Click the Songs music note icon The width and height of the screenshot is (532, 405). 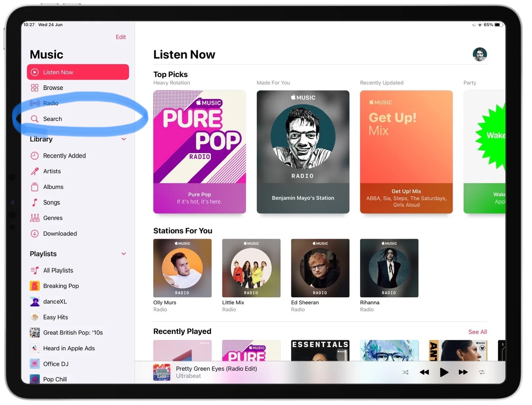(34, 202)
